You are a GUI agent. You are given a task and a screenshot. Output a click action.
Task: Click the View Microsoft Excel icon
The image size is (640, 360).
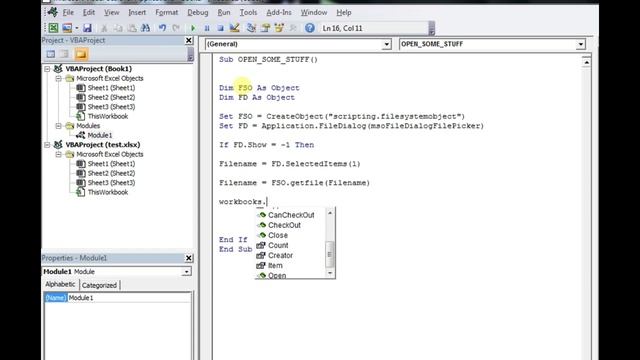[x=53, y=28]
